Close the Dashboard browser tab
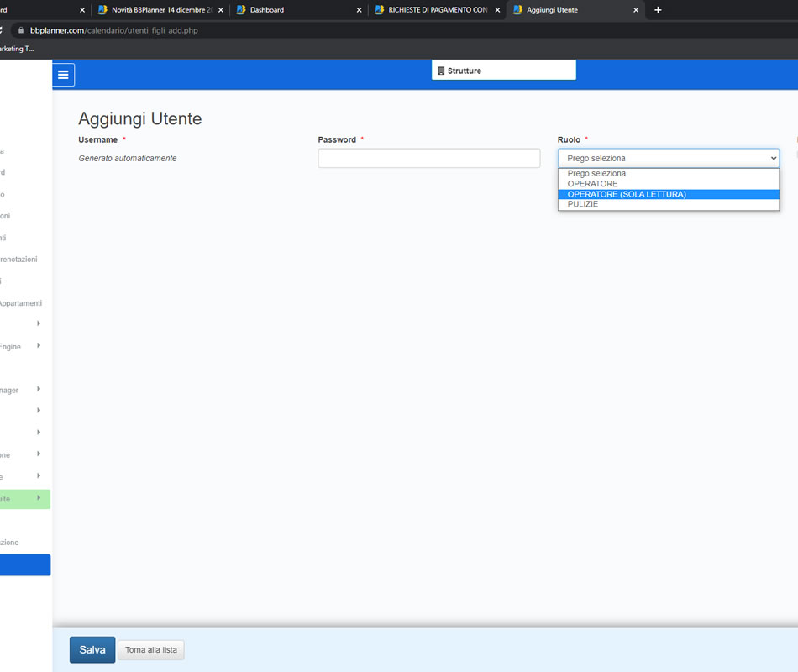 [360, 10]
